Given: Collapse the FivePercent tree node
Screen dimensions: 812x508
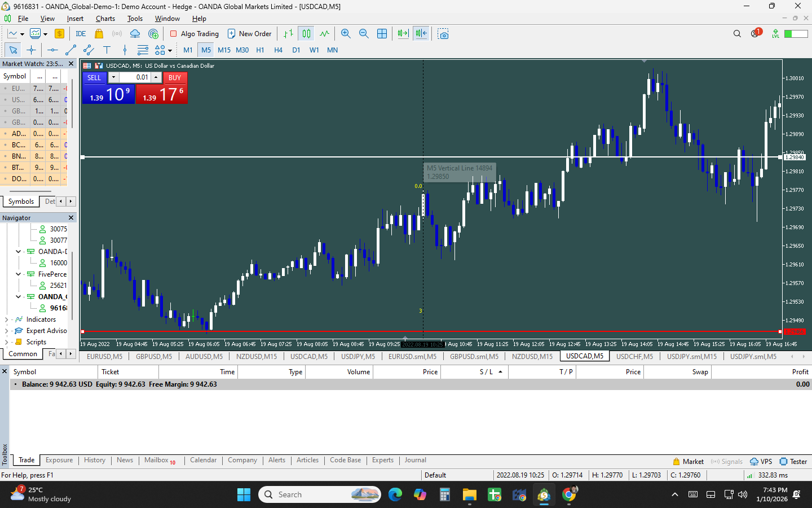Looking at the screenshot, I should click(18, 274).
